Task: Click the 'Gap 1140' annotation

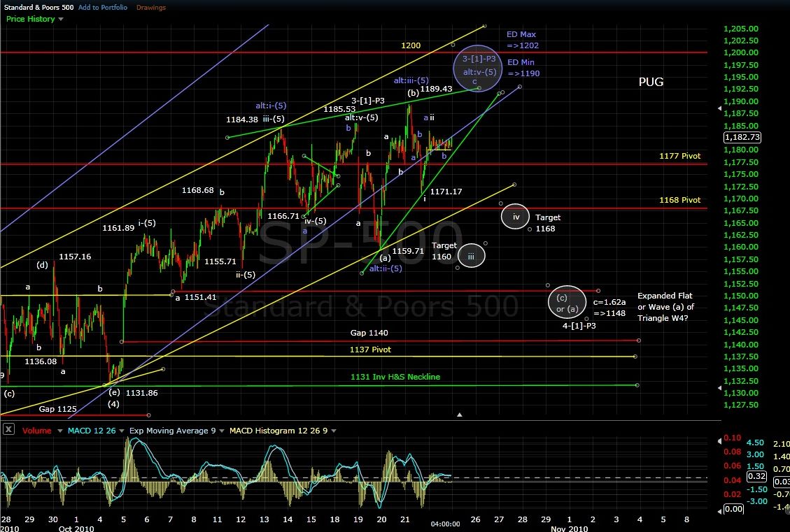Action: (369, 333)
